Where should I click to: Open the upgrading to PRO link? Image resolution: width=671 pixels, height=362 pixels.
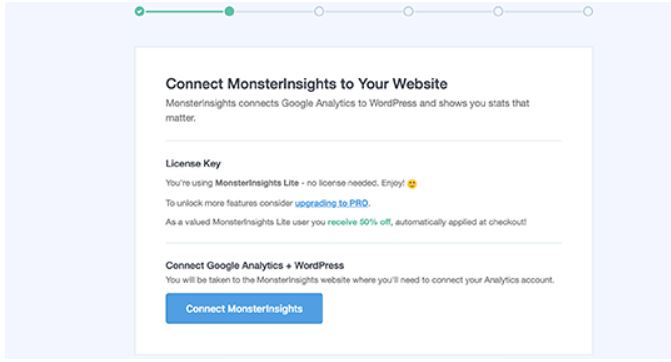[x=332, y=203]
